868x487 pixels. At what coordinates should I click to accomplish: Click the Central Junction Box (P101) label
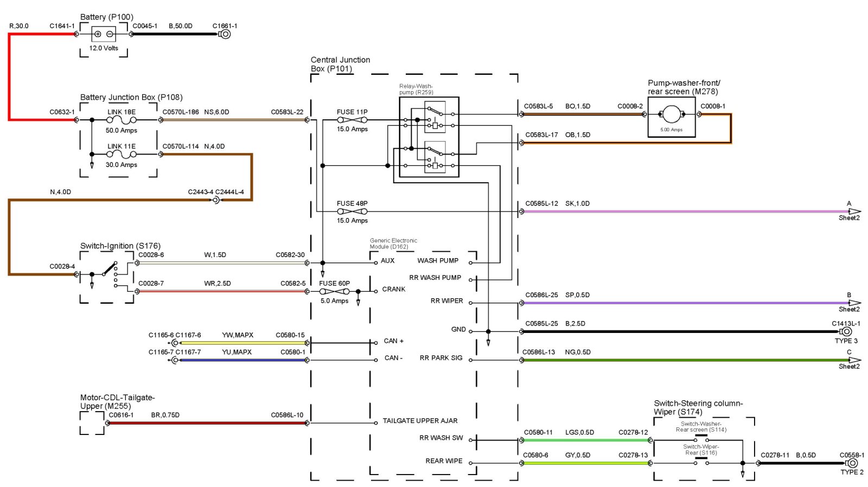(340, 64)
